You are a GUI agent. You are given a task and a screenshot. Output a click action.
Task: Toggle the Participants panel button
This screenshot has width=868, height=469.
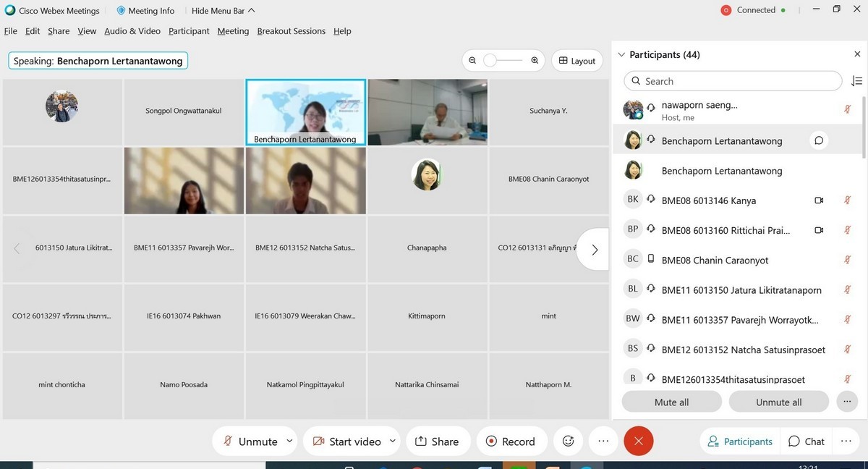(x=740, y=441)
